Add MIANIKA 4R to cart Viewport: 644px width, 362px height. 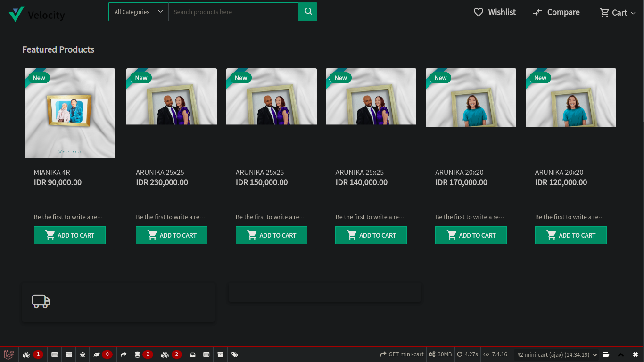(70, 235)
